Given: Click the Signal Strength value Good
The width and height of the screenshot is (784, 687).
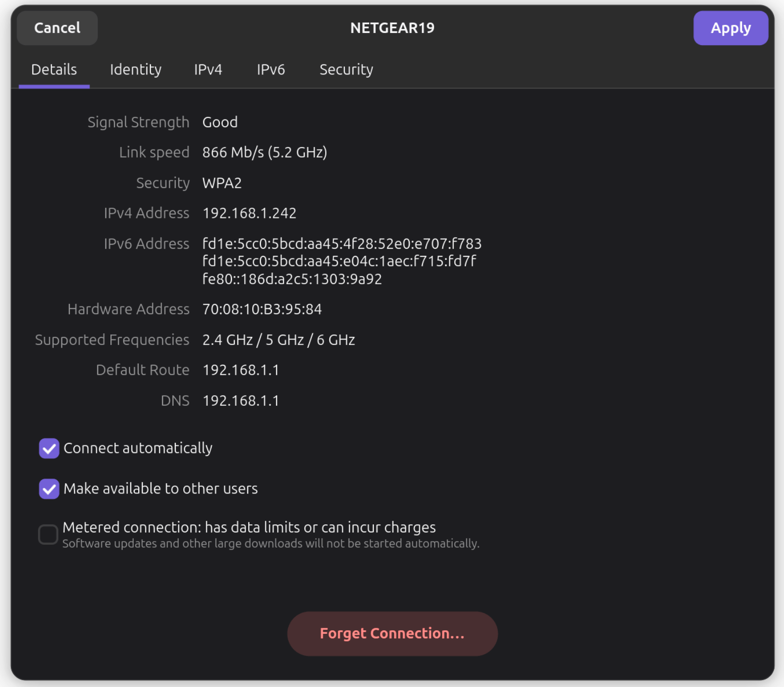Looking at the screenshot, I should point(220,122).
